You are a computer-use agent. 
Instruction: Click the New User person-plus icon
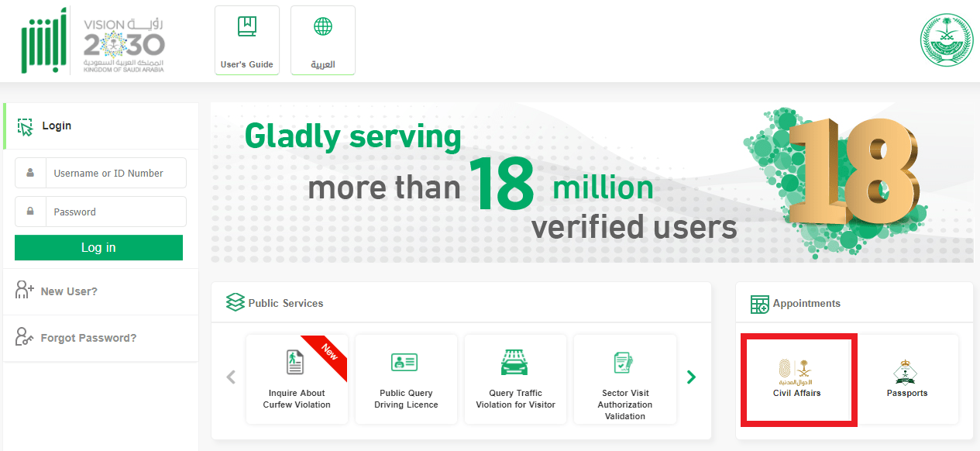25,290
